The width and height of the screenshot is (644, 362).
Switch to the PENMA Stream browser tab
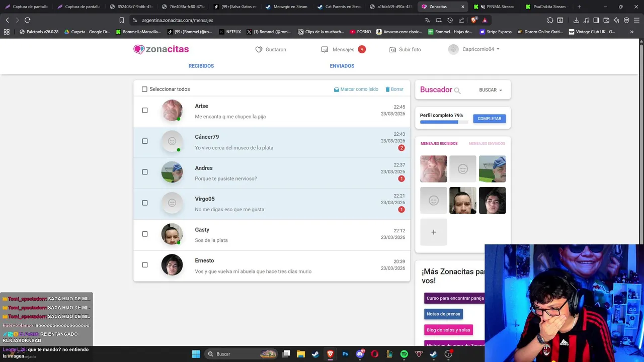pos(496,7)
